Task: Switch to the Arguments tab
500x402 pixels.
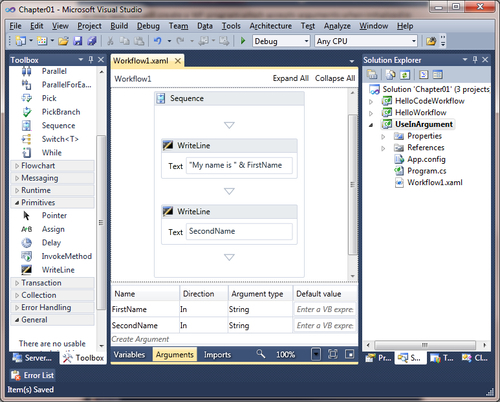Action: point(175,354)
